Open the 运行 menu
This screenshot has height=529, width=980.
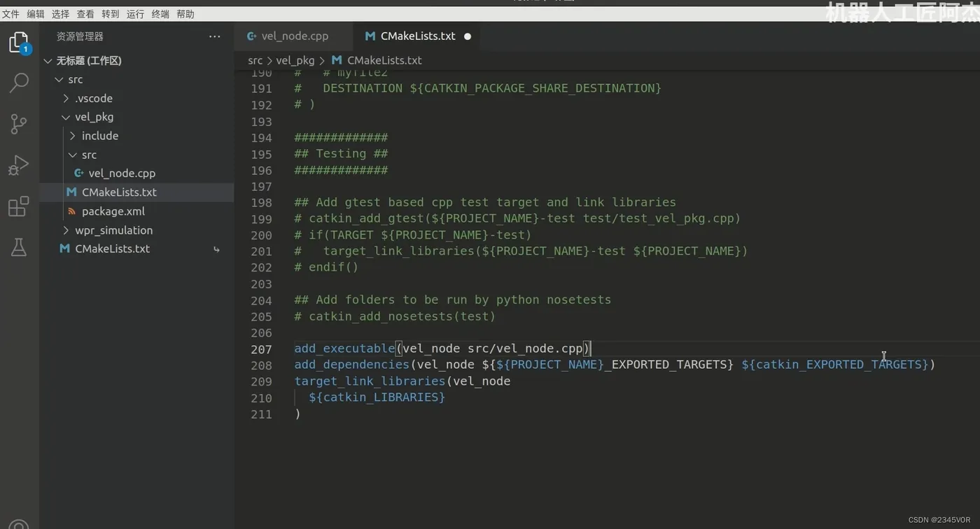click(135, 14)
